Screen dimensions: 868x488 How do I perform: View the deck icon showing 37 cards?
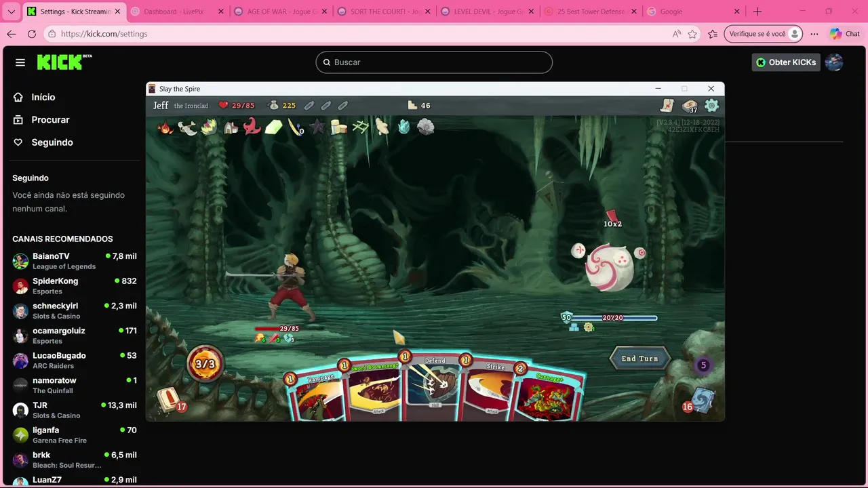[x=690, y=106]
